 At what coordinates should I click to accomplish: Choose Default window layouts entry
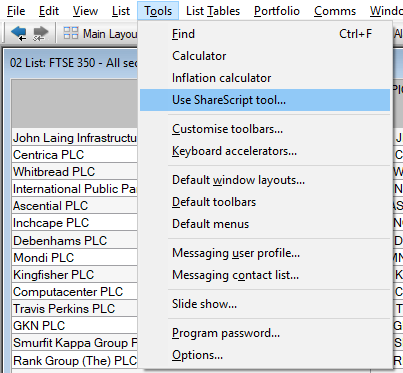(265, 180)
